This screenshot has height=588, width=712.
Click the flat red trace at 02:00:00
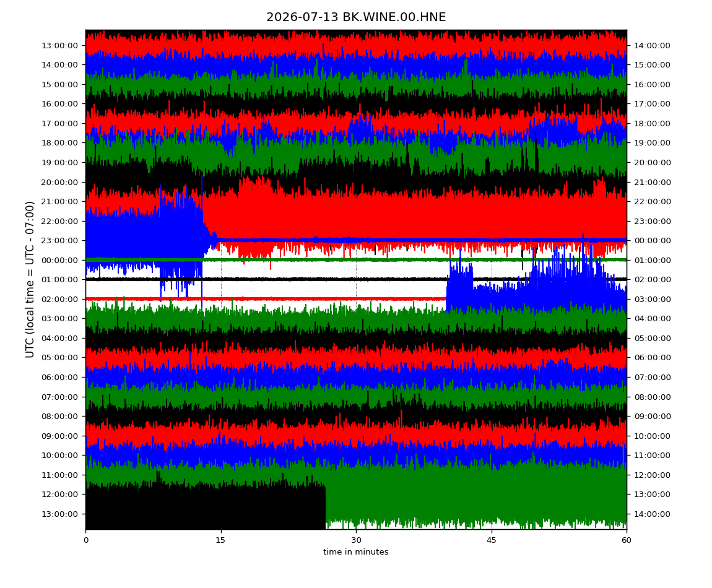(x=266, y=299)
